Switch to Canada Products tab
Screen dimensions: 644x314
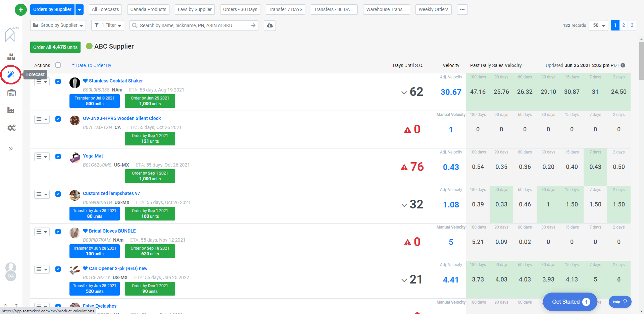(148, 9)
